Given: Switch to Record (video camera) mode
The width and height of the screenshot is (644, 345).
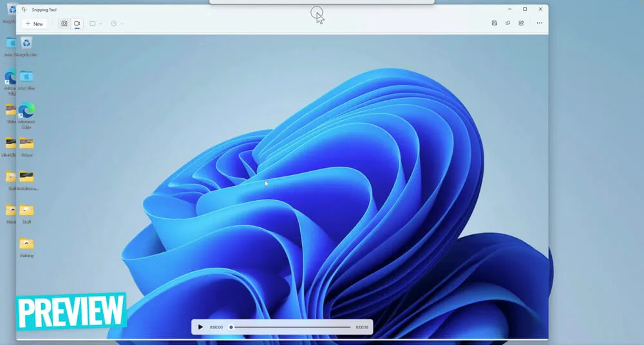Looking at the screenshot, I should pyautogui.click(x=77, y=24).
